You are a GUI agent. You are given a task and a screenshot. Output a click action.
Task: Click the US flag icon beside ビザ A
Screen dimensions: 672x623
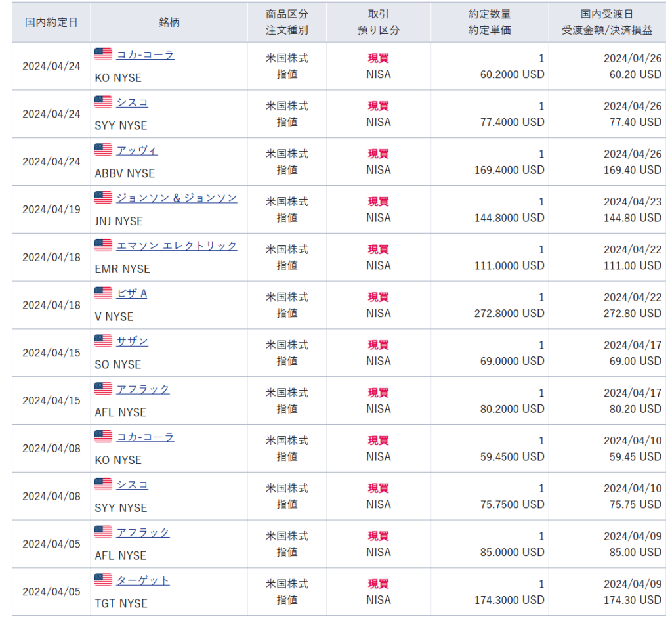[103, 293]
